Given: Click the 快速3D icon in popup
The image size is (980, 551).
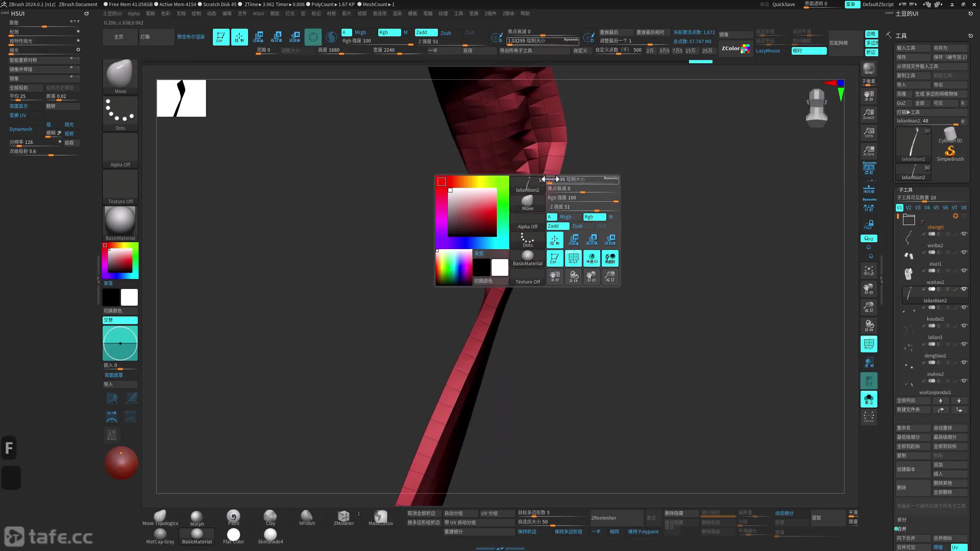Looking at the screenshot, I should pyautogui.click(x=591, y=258).
